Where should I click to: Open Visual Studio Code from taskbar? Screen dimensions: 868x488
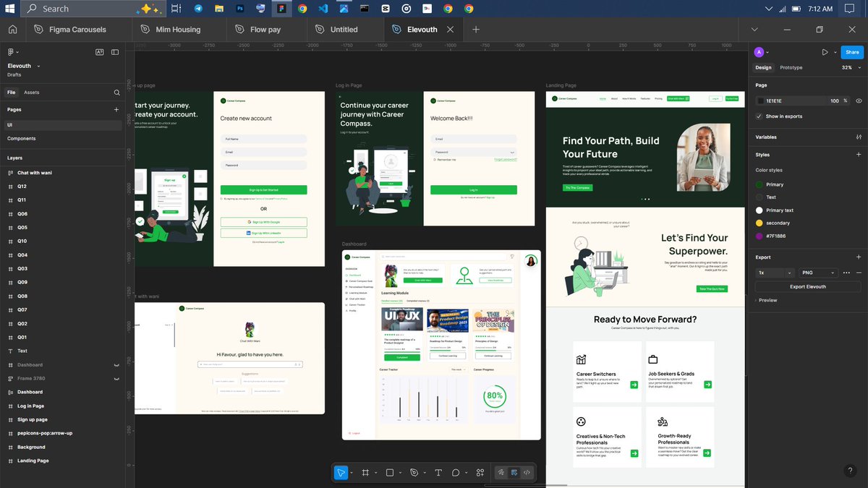pyautogui.click(x=323, y=9)
